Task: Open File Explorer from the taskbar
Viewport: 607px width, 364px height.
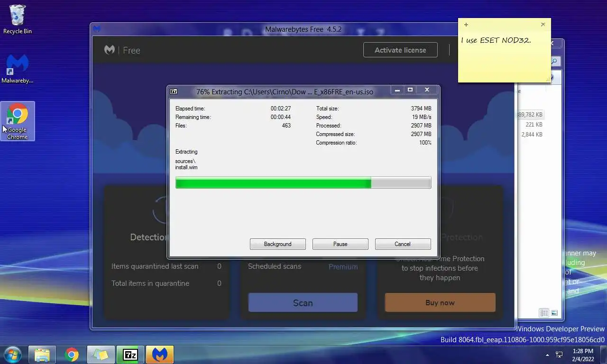Action: point(42,355)
